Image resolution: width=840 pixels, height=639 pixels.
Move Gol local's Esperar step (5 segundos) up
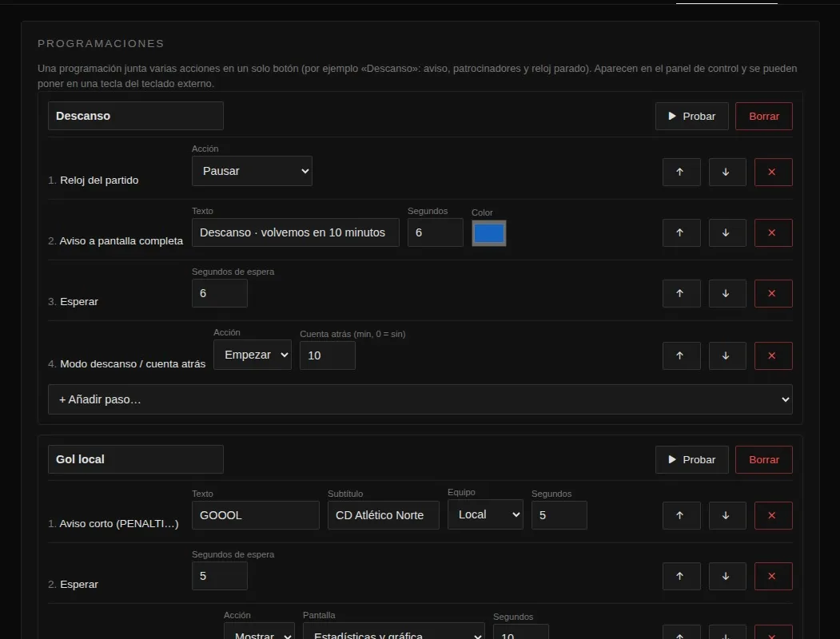[681, 577]
